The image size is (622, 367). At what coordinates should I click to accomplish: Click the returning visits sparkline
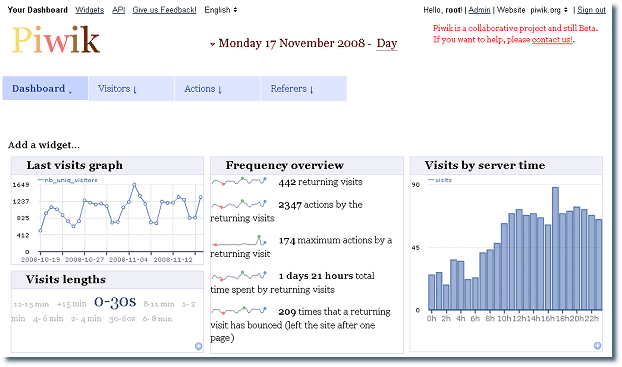[240, 182]
